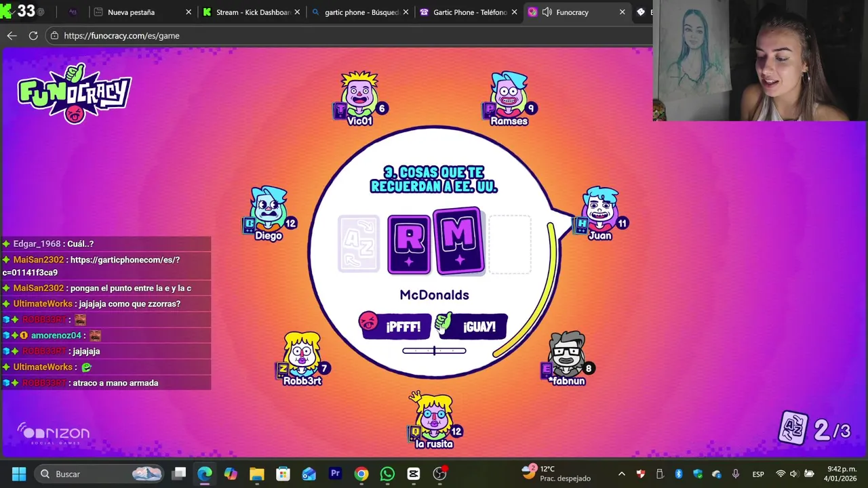868x488 pixels.
Task: Mute the Funocracy tab audio speaker icon
Action: coord(547,12)
